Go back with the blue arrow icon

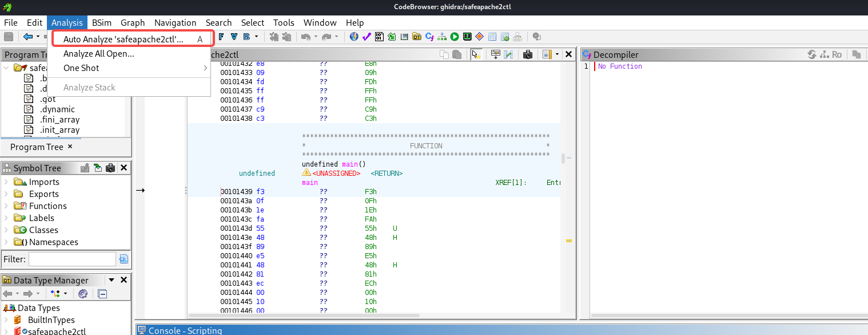point(27,37)
